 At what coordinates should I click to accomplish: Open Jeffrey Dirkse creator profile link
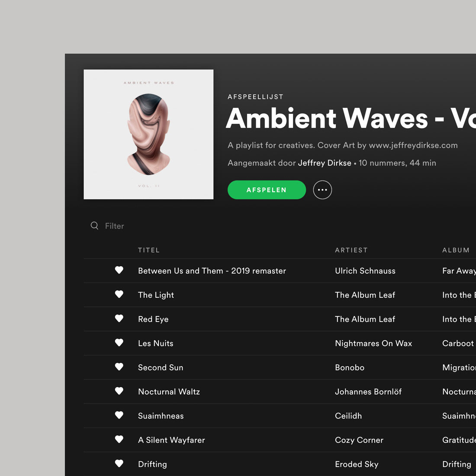pos(325,163)
